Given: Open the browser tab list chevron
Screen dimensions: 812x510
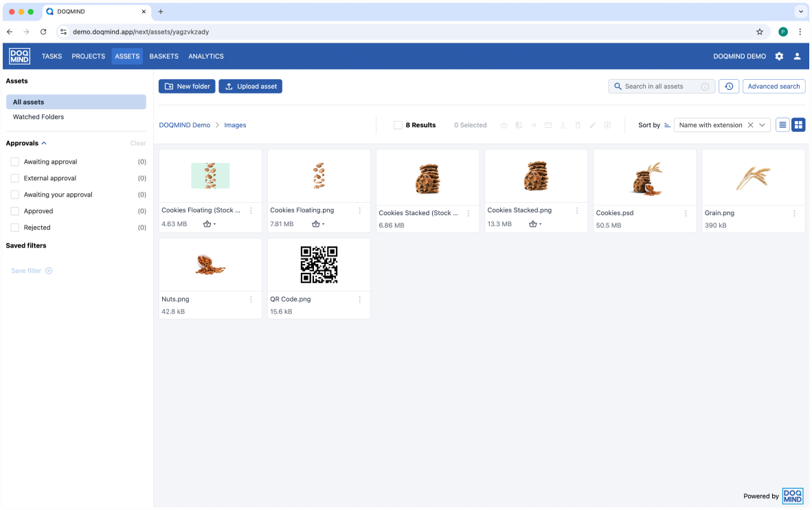Looking at the screenshot, I should tap(800, 12).
